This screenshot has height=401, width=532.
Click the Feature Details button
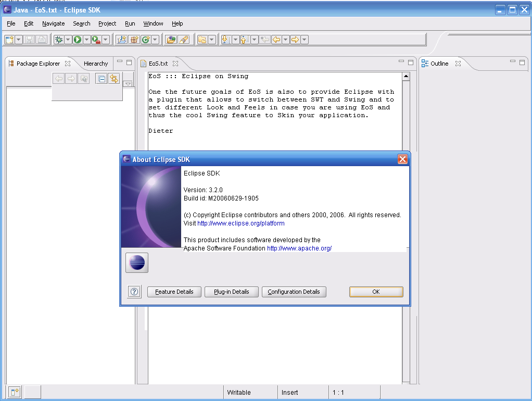(x=174, y=292)
